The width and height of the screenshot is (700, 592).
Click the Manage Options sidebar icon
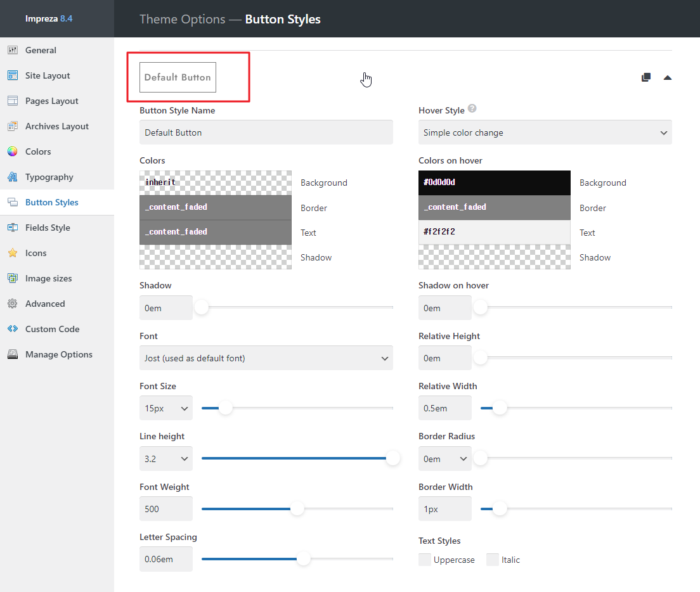point(13,354)
